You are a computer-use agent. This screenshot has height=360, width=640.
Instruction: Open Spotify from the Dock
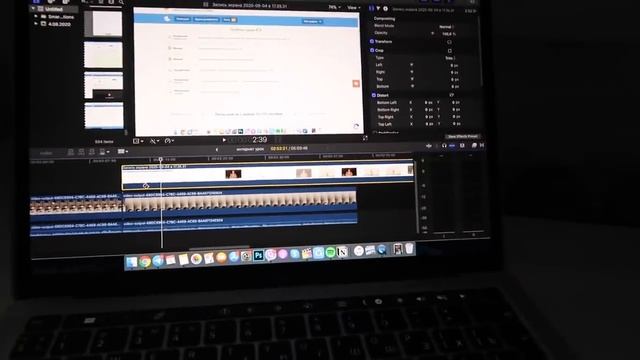tap(330, 253)
